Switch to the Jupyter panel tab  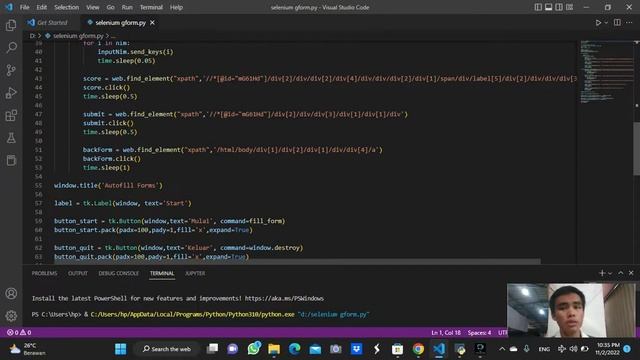(195, 273)
